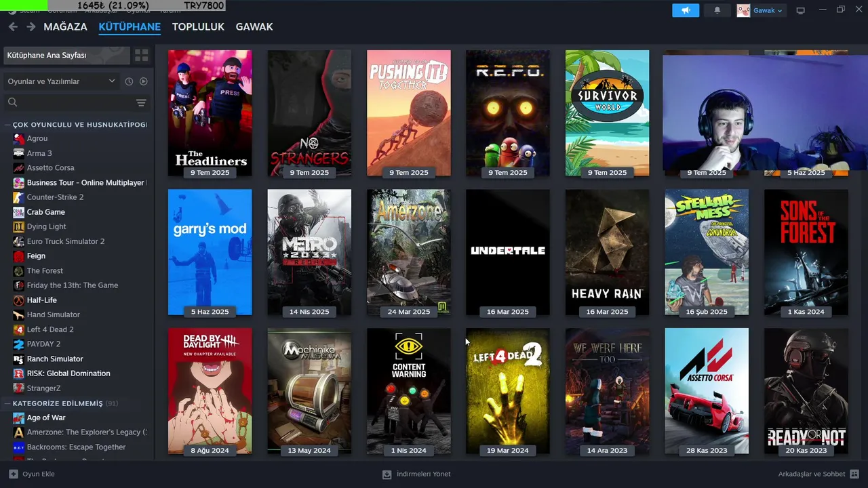Select Left 4 Dead 2 in sidebar list
This screenshot has height=488, width=868.
tap(50, 329)
